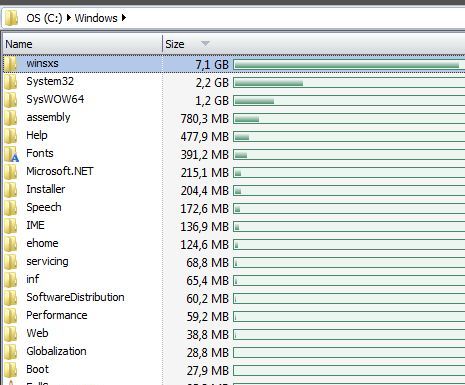Open the Windows breadcrumb segment

click(x=96, y=18)
